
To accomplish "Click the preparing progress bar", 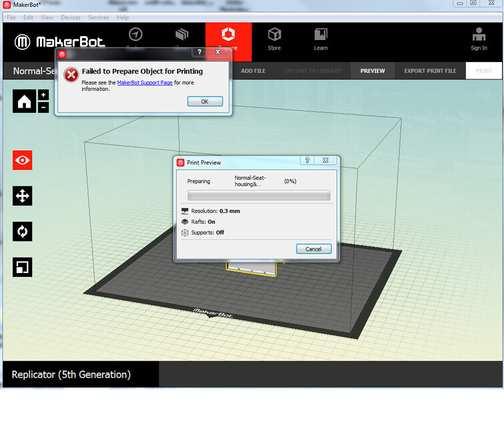I will pyautogui.click(x=259, y=195).
